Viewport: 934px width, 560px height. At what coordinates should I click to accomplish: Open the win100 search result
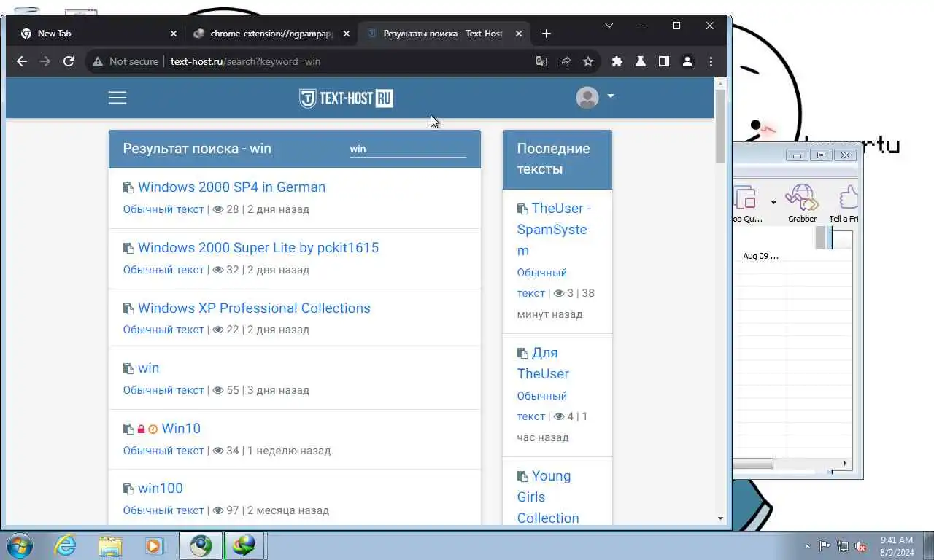click(161, 489)
